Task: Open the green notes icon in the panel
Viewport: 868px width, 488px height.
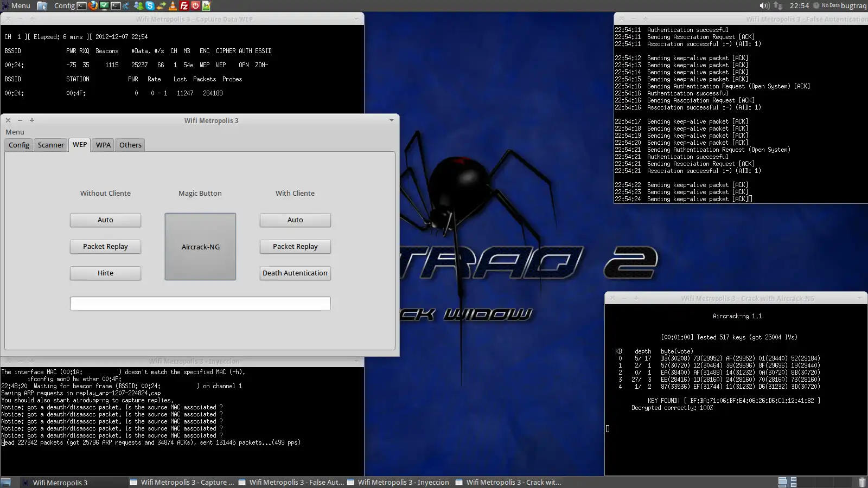Action: (207, 5)
